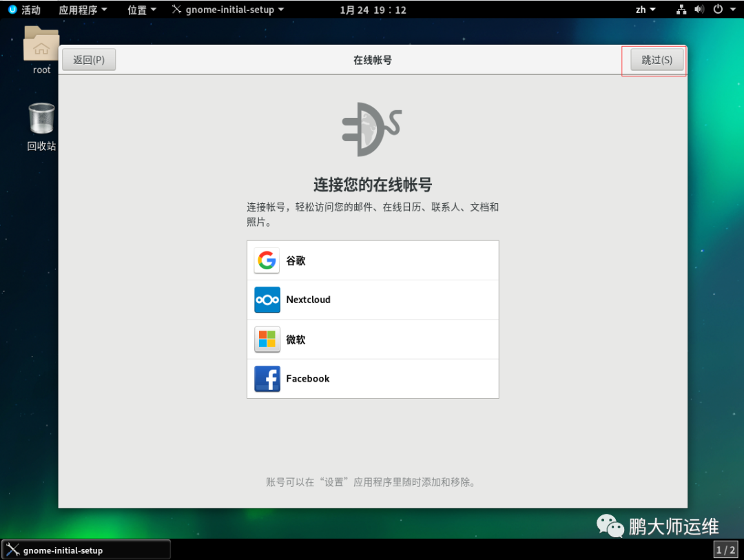Click the Microsoft logo icon

[x=267, y=340]
